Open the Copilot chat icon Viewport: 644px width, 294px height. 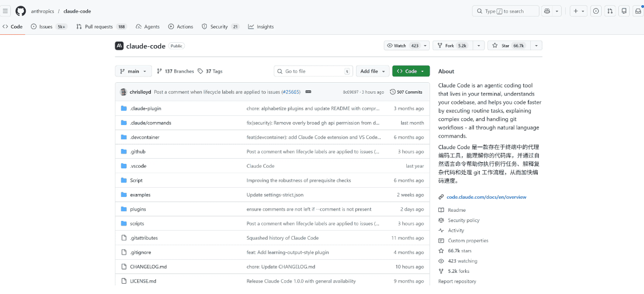tap(547, 11)
